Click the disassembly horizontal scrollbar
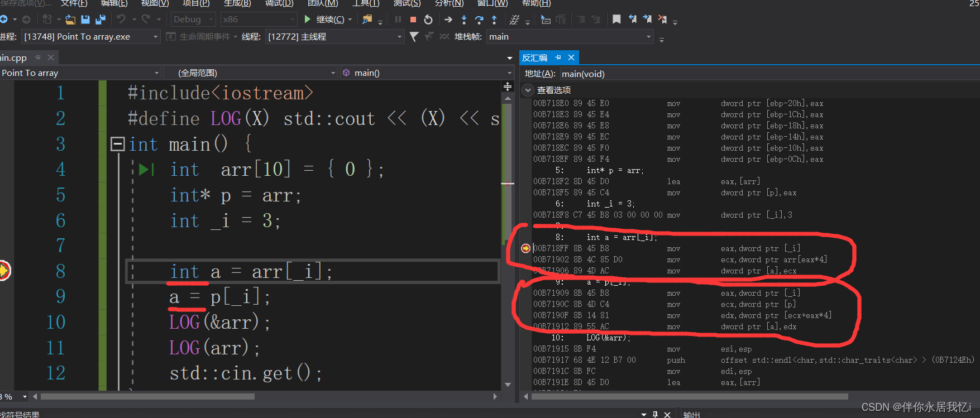This screenshot has height=418, width=980. 690,397
